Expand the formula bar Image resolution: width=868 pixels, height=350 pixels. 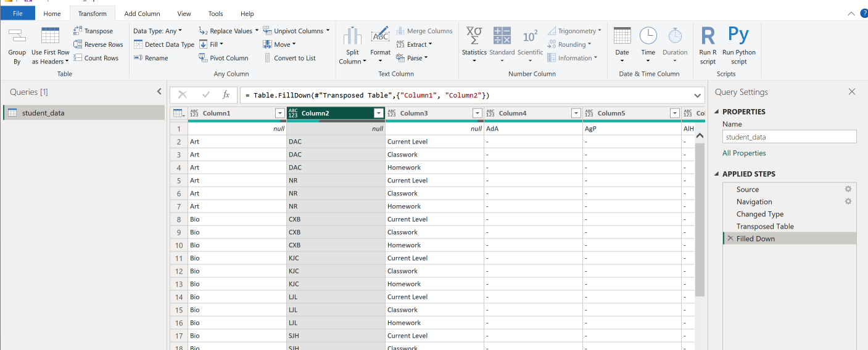pyautogui.click(x=698, y=96)
